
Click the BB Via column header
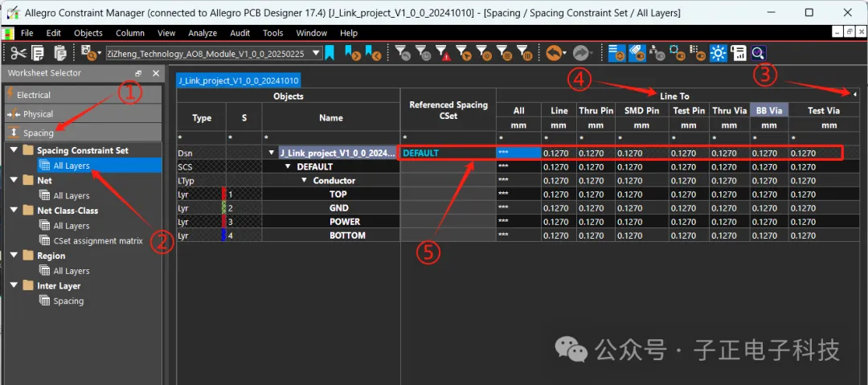(x=769, y=110)
